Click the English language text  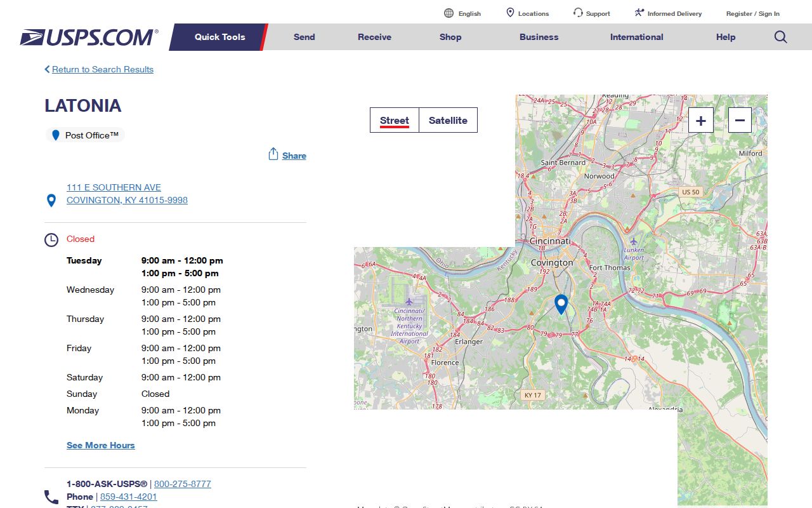coord(469,13)
